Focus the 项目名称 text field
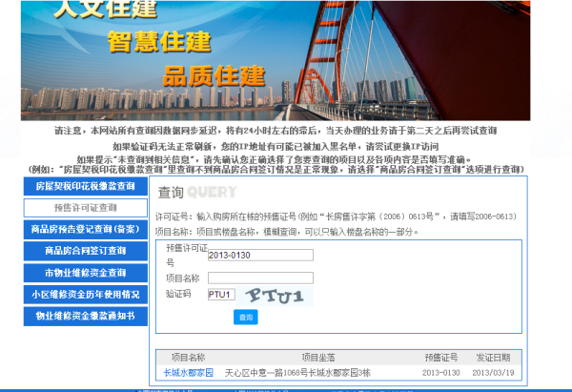This screenshot has width=572, height=392. tap(260, 278)
